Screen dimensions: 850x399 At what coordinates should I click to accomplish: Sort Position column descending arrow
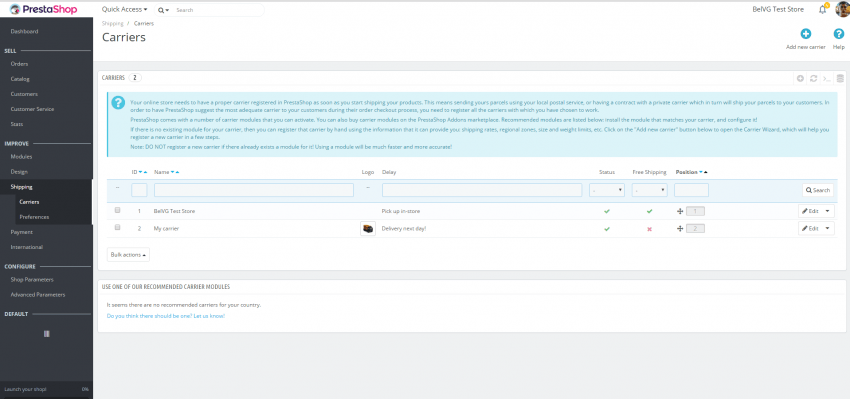(x=700, y=172)
